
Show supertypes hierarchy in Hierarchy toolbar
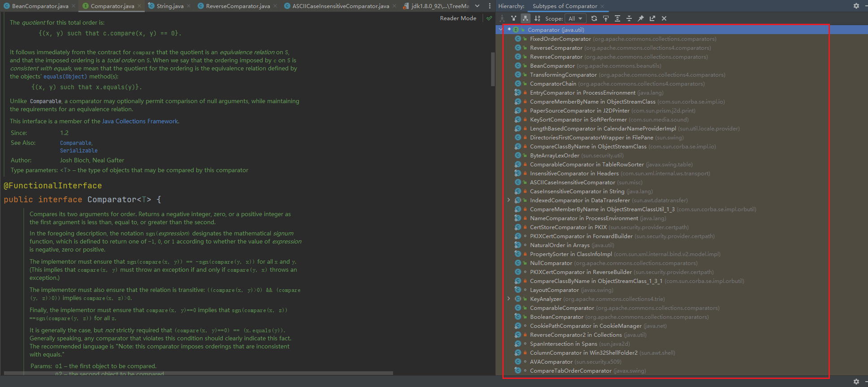[x=514, y=18]
